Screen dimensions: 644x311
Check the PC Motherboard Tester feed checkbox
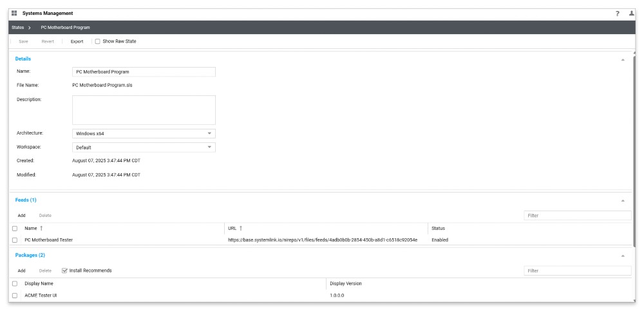[x=15, y=240]
